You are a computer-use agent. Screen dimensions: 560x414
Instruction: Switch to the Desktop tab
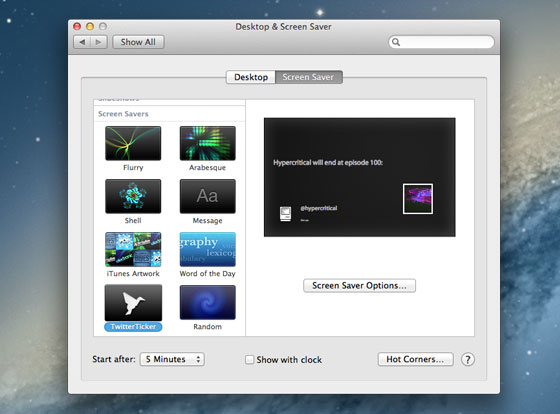click(251, 77)
